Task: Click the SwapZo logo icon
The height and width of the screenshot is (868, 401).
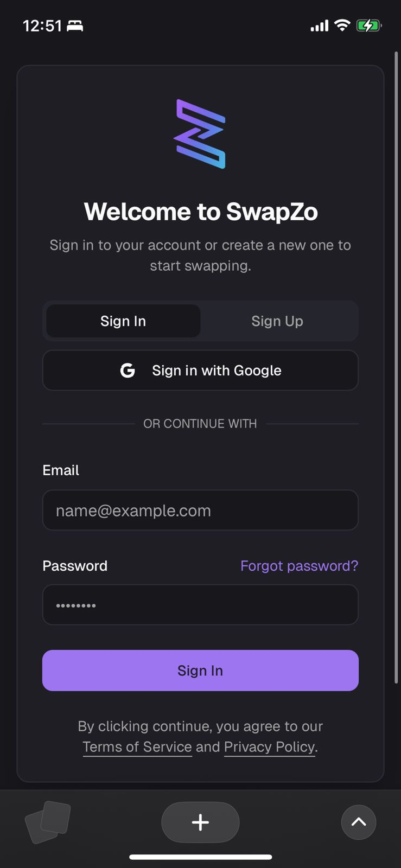Action: 200,133
